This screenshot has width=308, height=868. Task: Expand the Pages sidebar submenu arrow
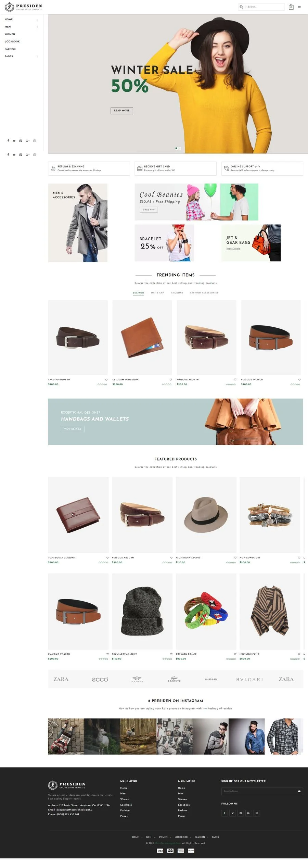pyautogui.click(x=38, y=56)
